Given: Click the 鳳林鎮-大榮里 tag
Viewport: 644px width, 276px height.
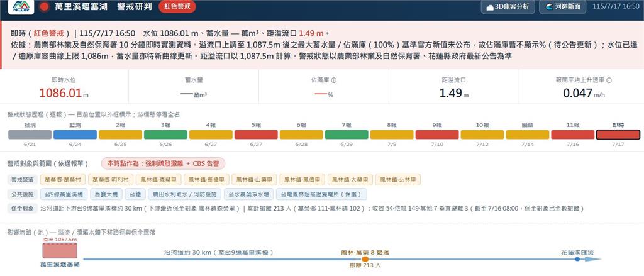Looking at the screenshot, I should tap(350, 179).
